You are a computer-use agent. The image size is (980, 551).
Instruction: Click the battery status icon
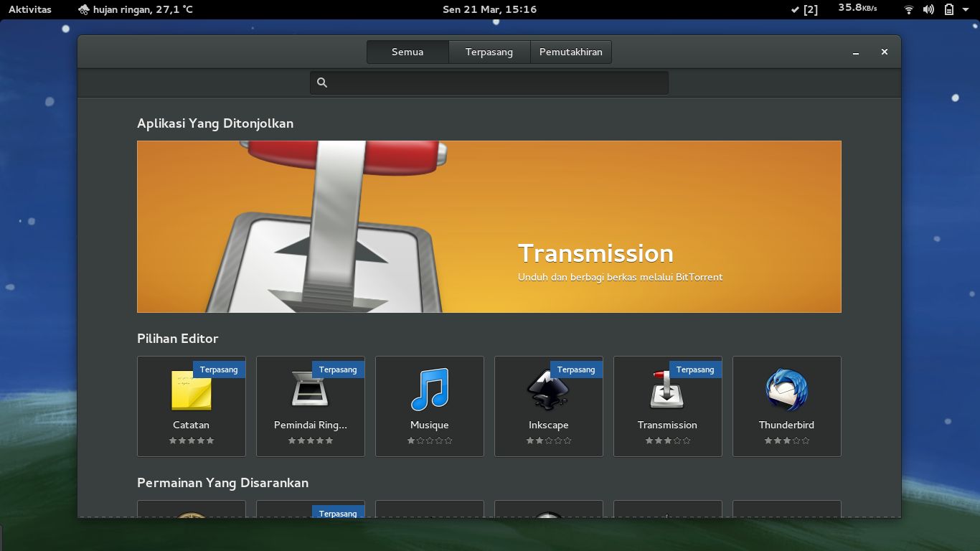[949, 9]
